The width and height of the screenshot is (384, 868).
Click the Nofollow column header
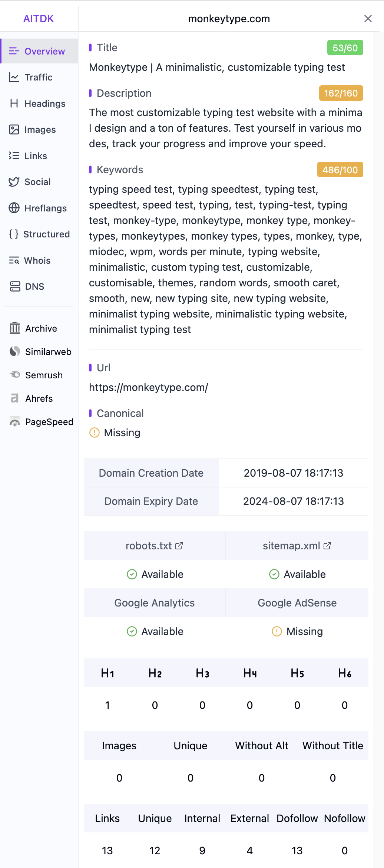tap(345, 818)
